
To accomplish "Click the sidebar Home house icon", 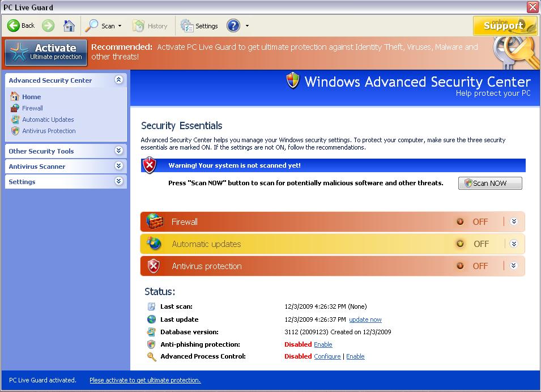I will click(15, 96).
